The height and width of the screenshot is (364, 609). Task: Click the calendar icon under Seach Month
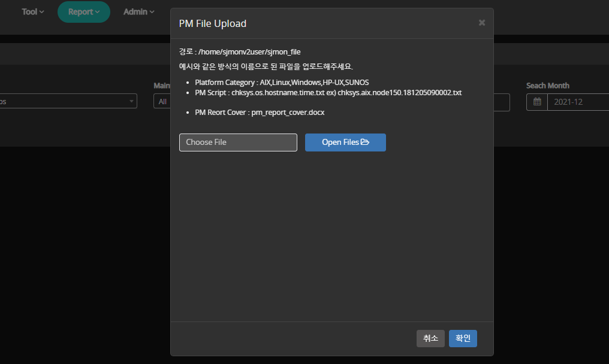coord(537,102)
